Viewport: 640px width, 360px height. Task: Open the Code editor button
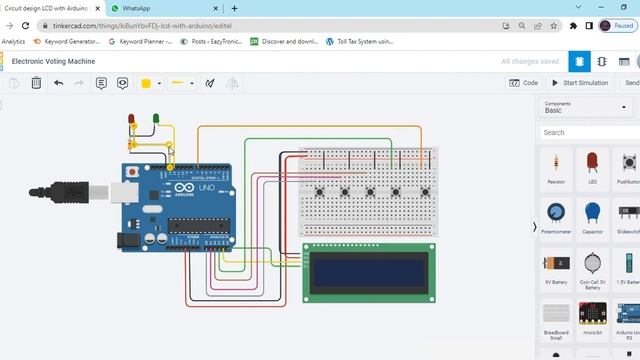[524, 83]
